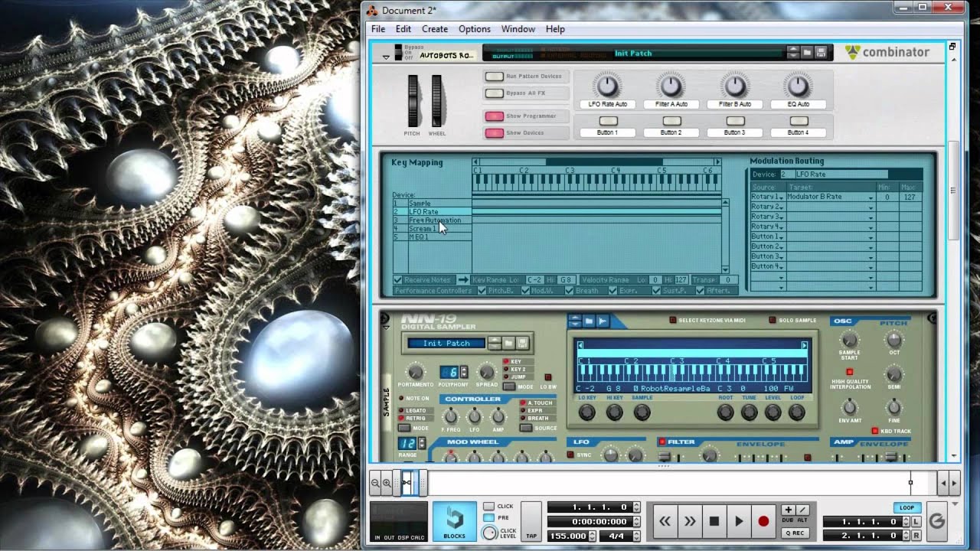The width and height of the screenshot is (980, 551).
Task: Toggle the Mod.W. performance checkbox
Action: coord(525,291)
